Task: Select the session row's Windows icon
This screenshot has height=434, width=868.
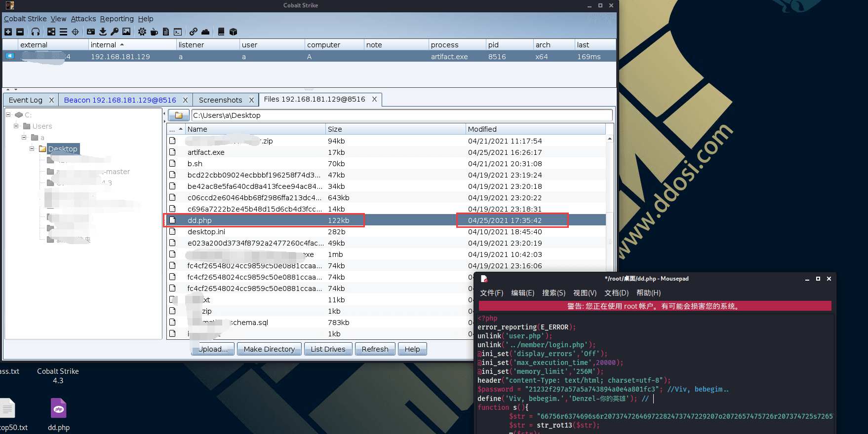Action: pyautogui.click(x=9, y=56)
